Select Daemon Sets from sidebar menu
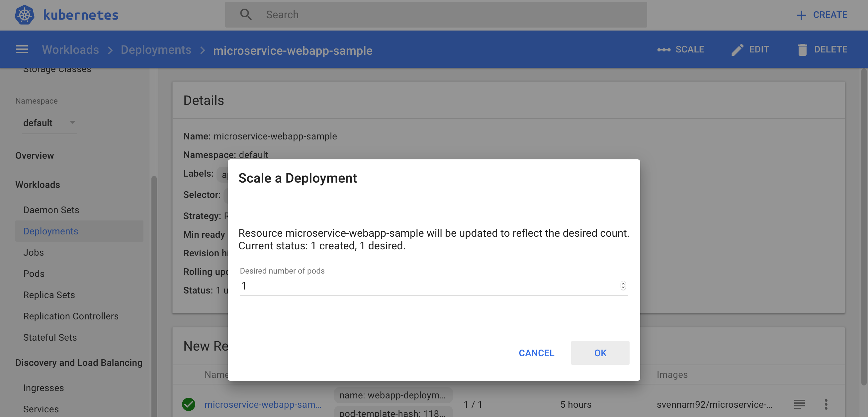 click(51, 210)
